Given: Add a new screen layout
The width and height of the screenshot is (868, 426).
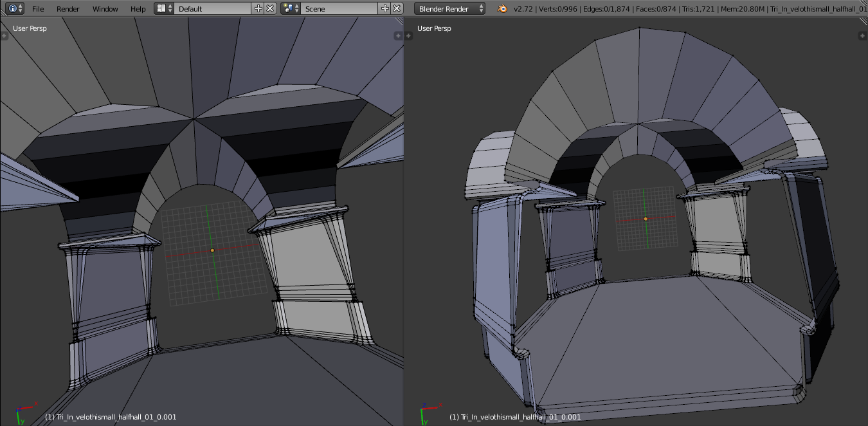Looking at the screenshot, I should (258, 8).
